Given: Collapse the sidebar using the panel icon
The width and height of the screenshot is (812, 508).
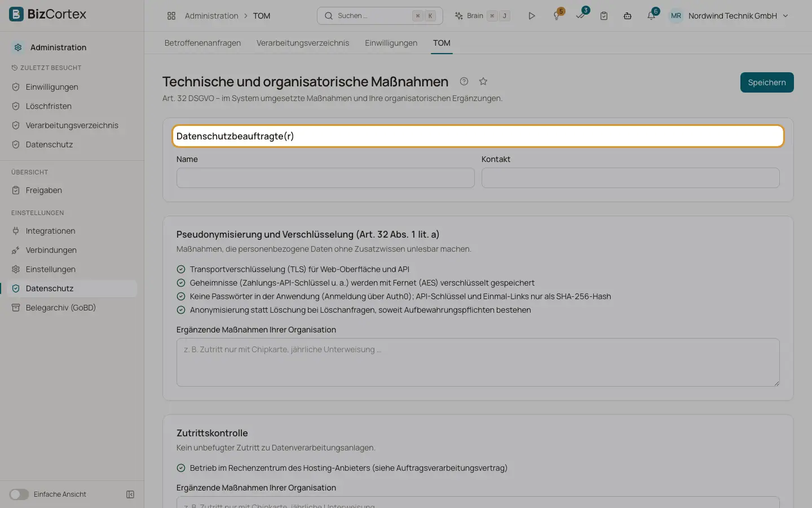Looking at the screenshot, I should tap(130, 494).
